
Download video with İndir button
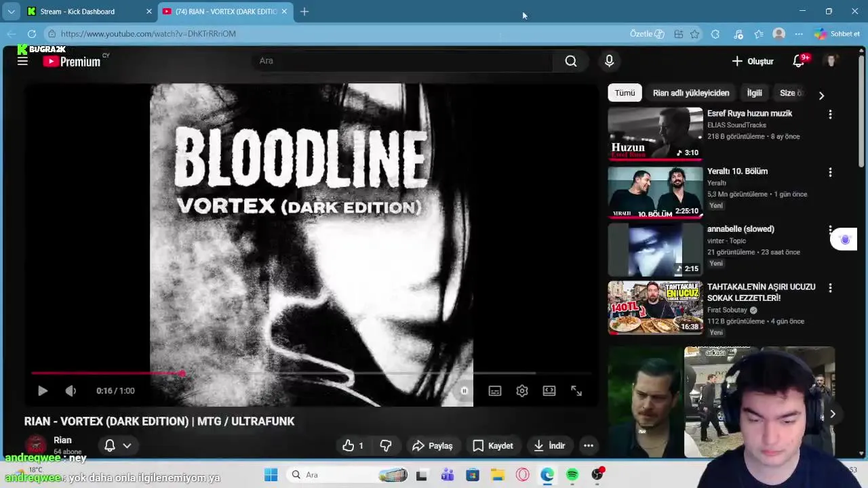[x=549, y=445]
